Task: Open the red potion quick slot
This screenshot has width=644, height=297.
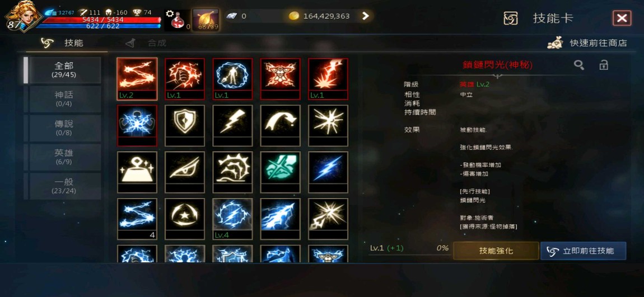Action: 178,20
